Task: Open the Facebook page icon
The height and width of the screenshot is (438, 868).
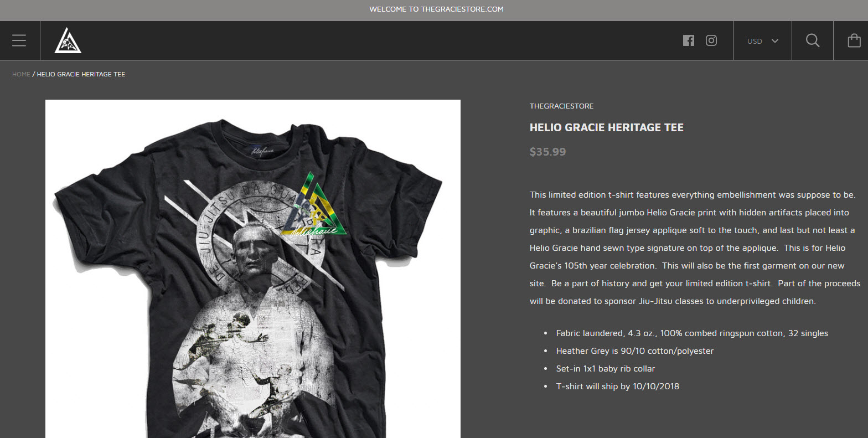Action: (x=689, y=40)
